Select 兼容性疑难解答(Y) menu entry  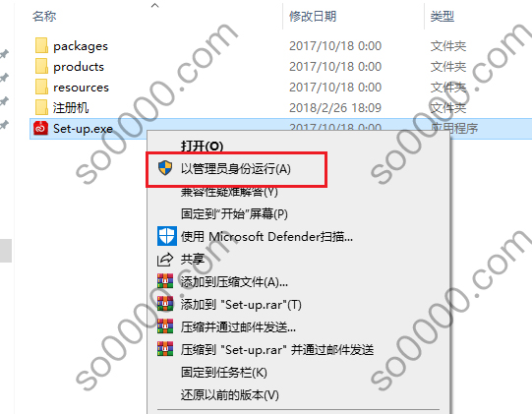tap(229, 192)
